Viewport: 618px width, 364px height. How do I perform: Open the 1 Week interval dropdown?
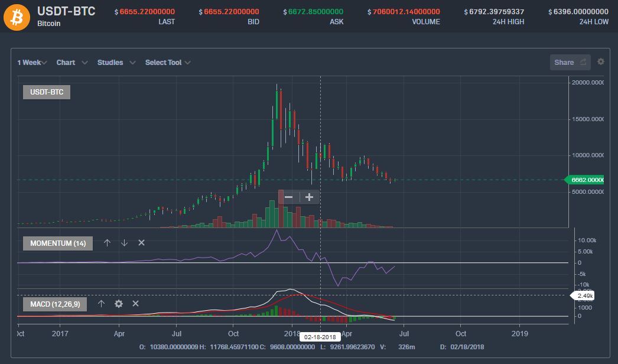[32, 62]
